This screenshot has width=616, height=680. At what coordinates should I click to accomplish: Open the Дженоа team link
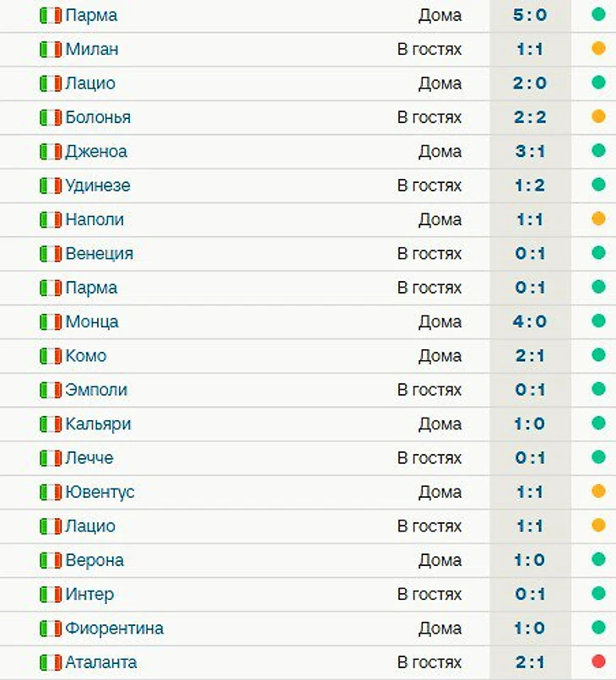coord(96,151)
